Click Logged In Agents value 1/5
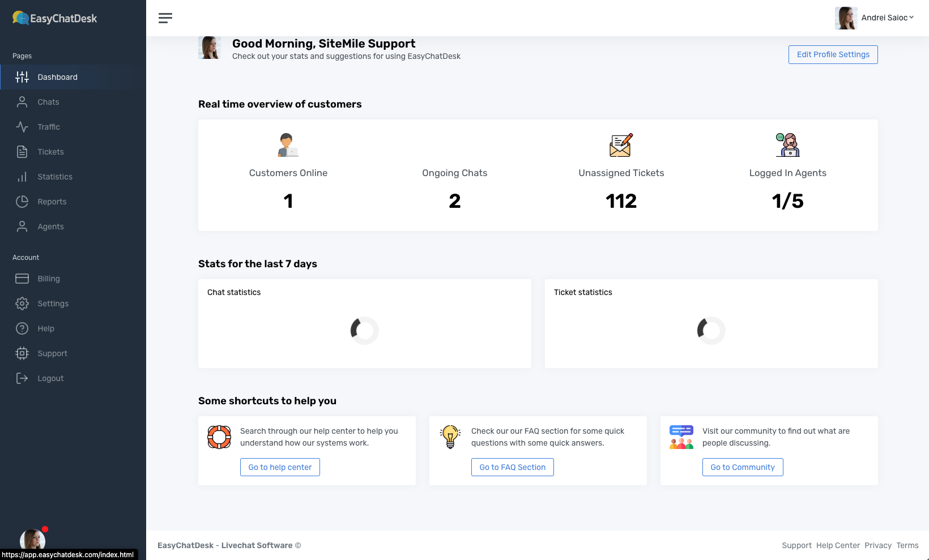Viewport: 929px width, 560px height. [787, 201]
